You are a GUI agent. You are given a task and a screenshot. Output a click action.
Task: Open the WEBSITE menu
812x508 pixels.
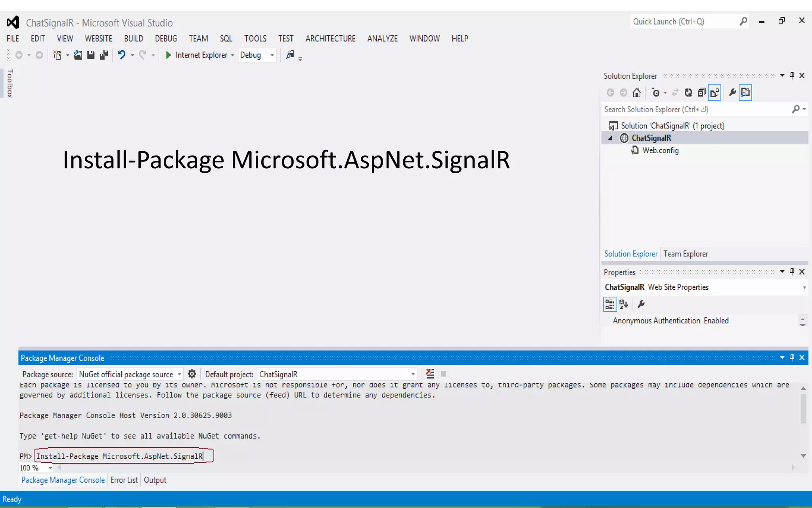coord(98,38)
